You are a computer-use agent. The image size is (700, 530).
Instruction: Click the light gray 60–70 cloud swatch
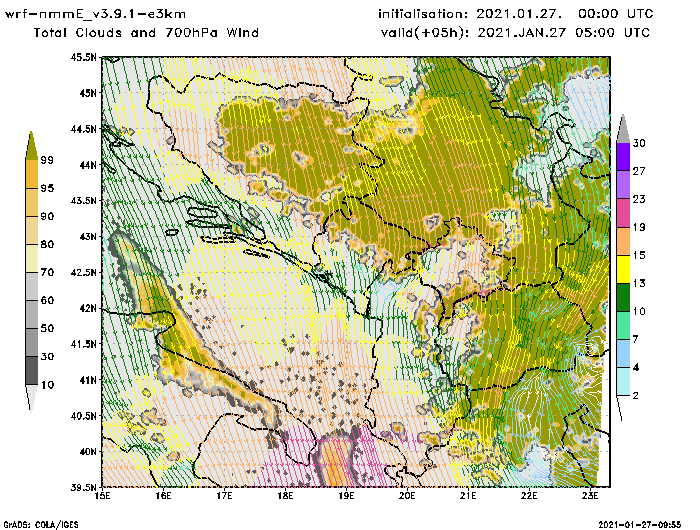point(31,287)
